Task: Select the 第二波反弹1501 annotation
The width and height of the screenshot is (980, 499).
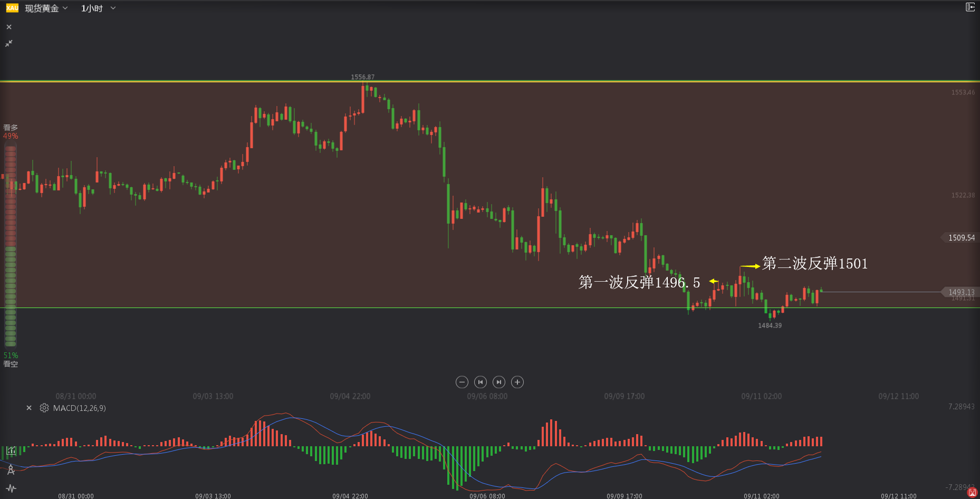Action: [815, 263]
